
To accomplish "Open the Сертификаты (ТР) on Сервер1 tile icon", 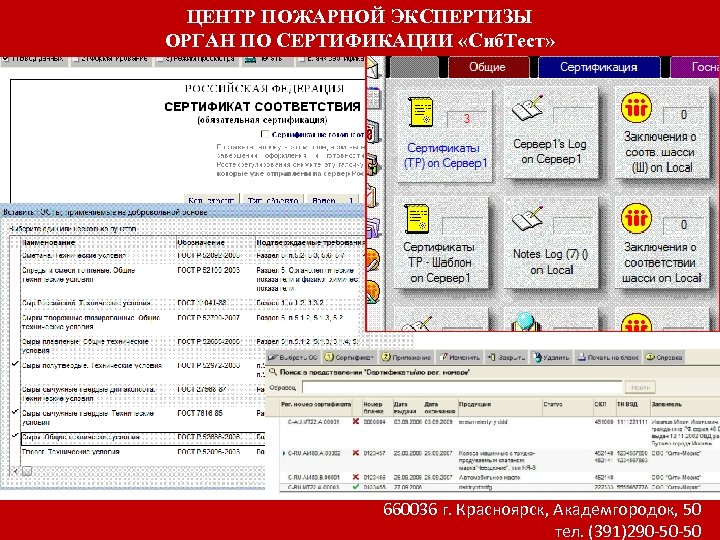I will coord(421,112).
